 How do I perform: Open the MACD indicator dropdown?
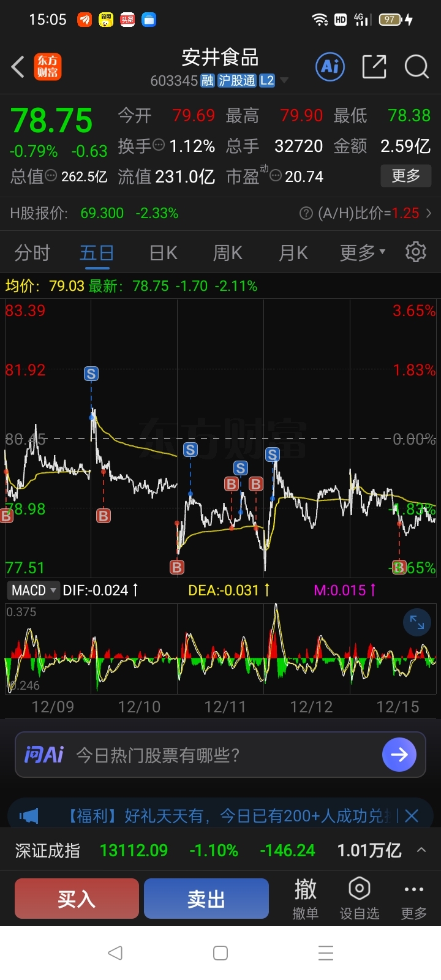34,590
